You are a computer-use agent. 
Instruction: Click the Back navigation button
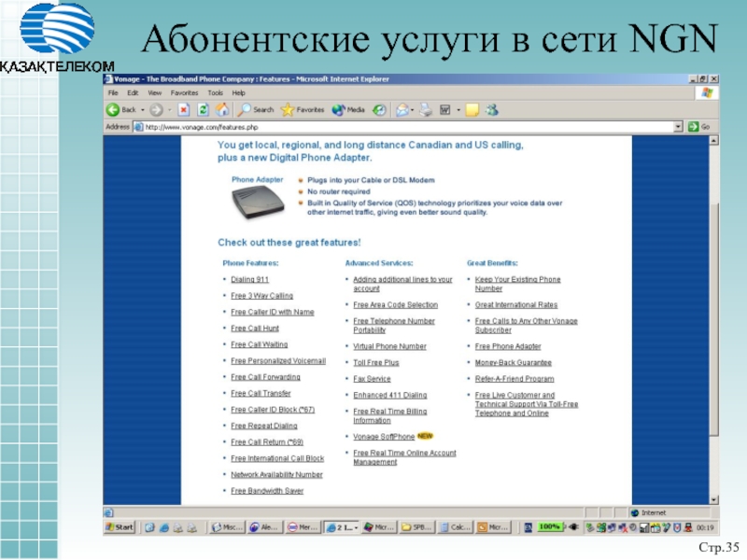point(121,110)
